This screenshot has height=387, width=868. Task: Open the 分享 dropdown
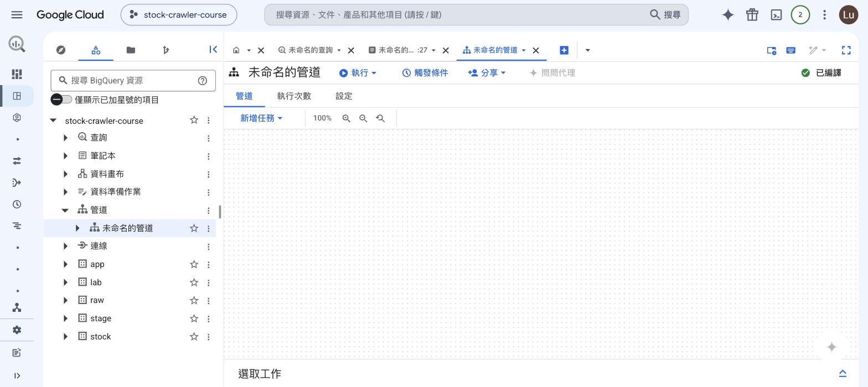click(x=487, y=73)
